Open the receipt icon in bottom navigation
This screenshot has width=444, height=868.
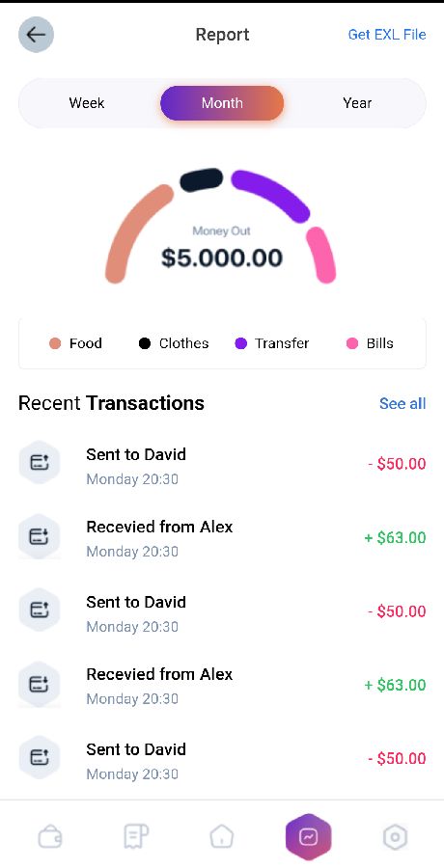pyautogui.click(x=135, y=836)
